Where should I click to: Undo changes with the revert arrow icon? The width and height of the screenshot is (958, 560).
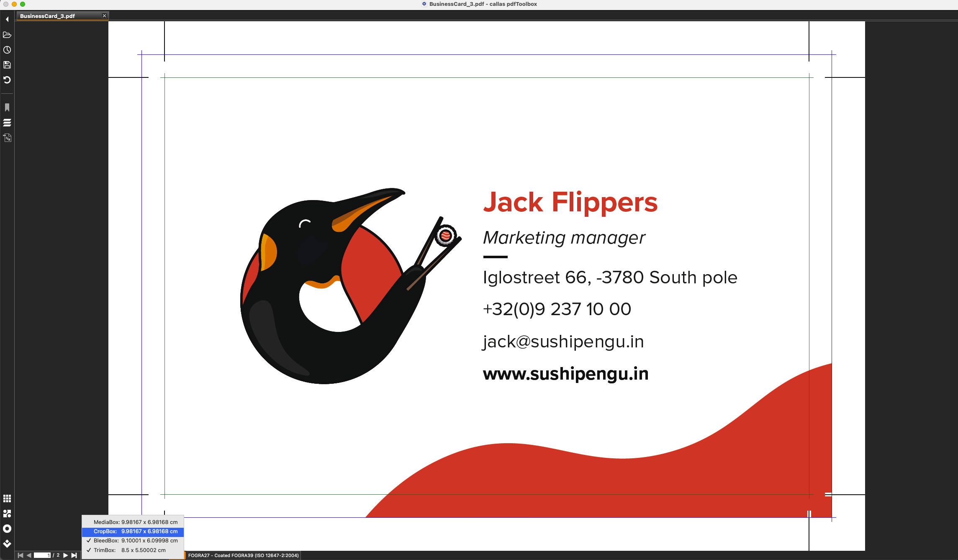[x=7, y=80]
